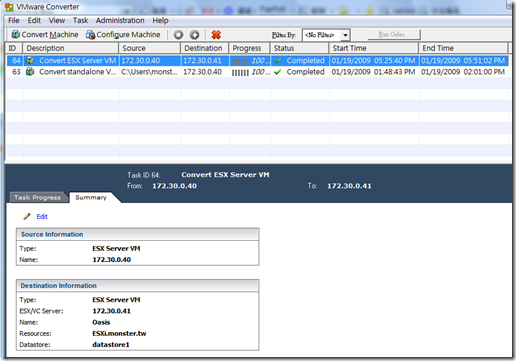Sort by the Destination column header

click(205, 48)
